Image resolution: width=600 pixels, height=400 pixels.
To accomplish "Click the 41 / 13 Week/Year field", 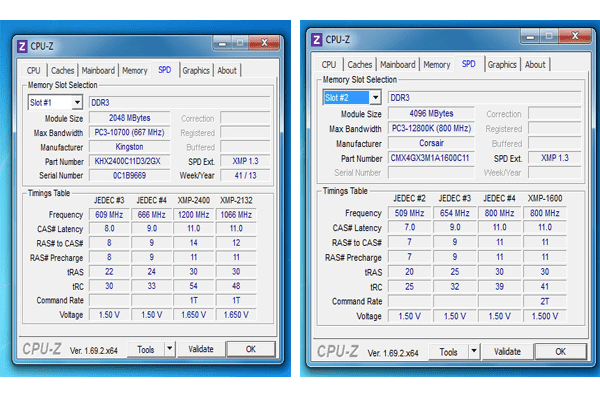I will [x=245, y=176].
